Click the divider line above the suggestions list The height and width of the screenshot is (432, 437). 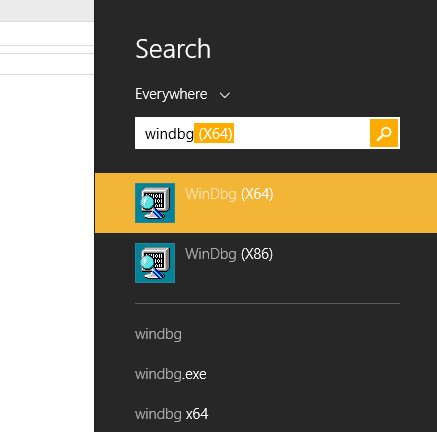267,304
